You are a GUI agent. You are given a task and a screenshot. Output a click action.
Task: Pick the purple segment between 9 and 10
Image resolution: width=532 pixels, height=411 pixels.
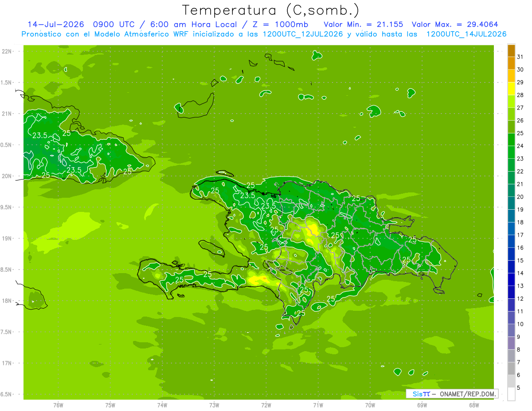click(511, 331)
